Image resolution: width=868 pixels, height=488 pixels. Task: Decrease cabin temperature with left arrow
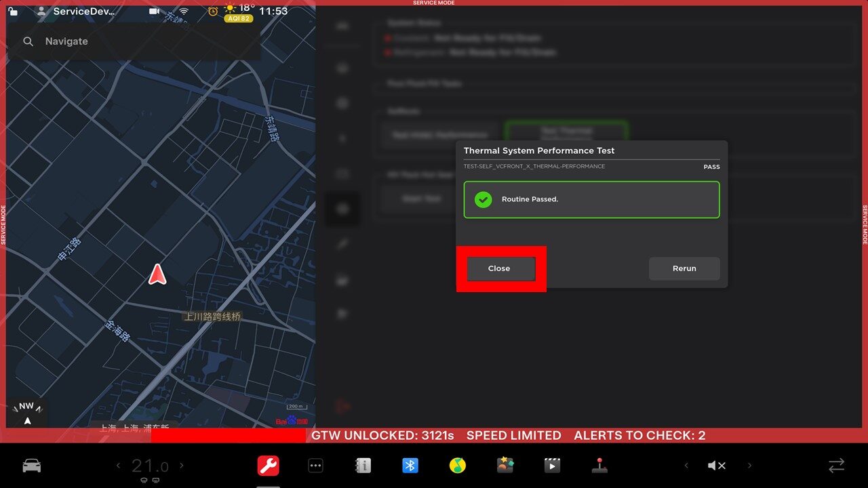[x=118, y=466]
